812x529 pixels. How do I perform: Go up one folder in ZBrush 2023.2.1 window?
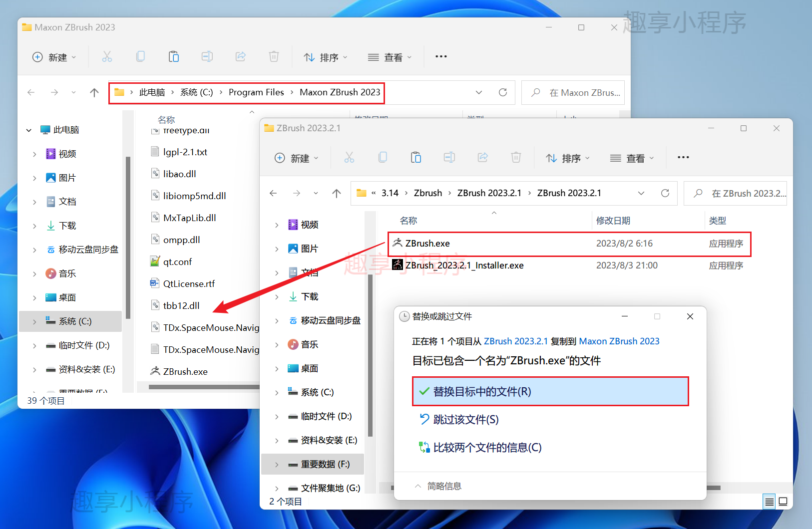point(337,193)
